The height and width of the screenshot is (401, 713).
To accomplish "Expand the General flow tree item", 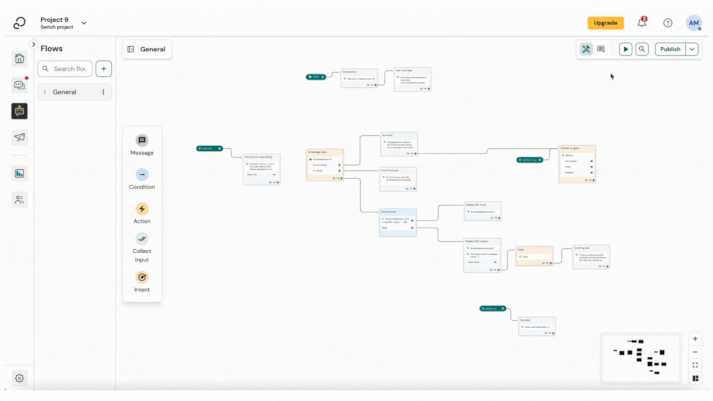I will (44, 92).
